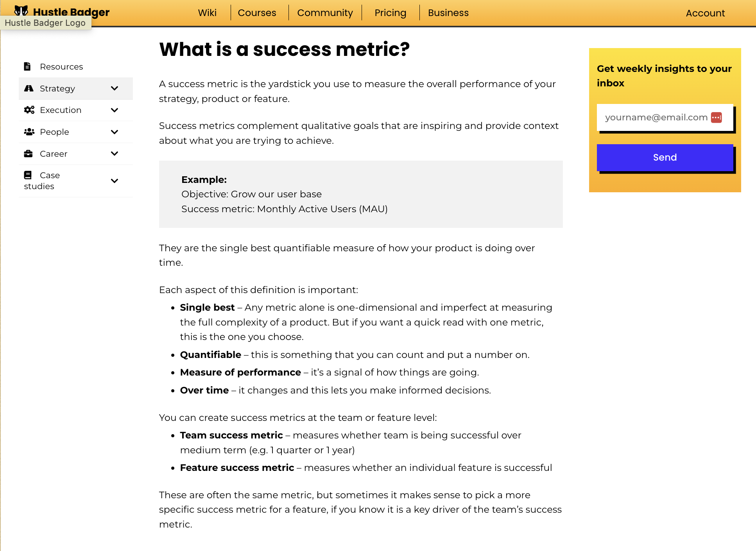Click the Career briefcase icon
The image size is (756, 551).
coord(28,154)
